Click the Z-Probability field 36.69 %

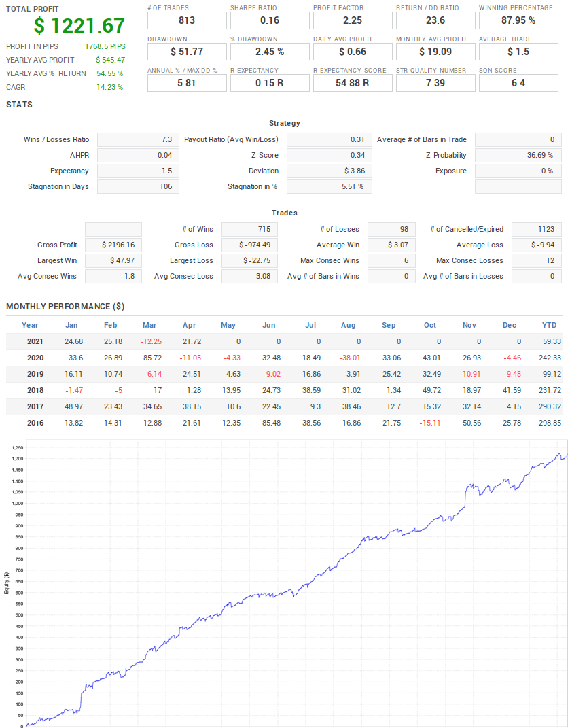[x=518, y=156]
